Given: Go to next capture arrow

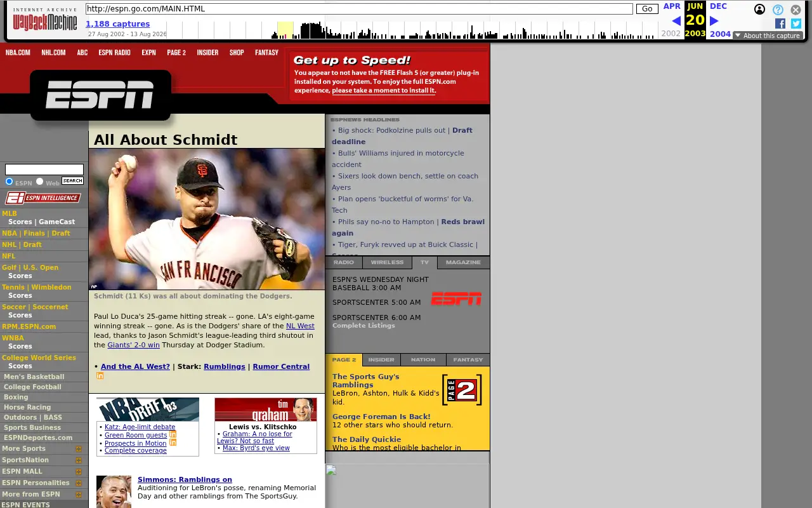Looking at the screenshot, I should tap(714, 21).
